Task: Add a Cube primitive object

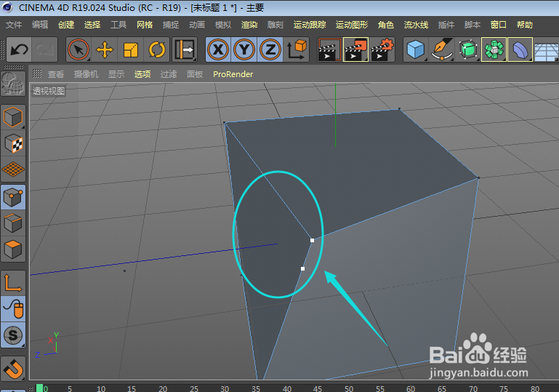Action: click(x=415, y=49)
